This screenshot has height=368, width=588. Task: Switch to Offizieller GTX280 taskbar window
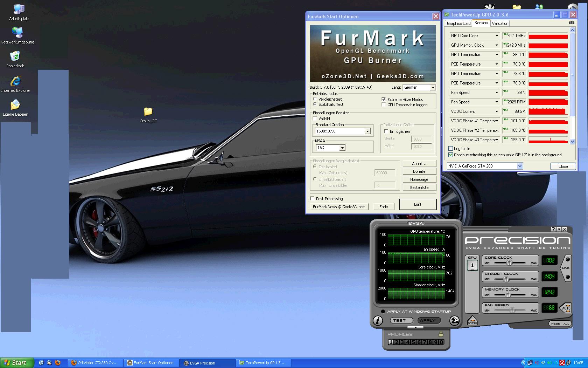[96, 363]
